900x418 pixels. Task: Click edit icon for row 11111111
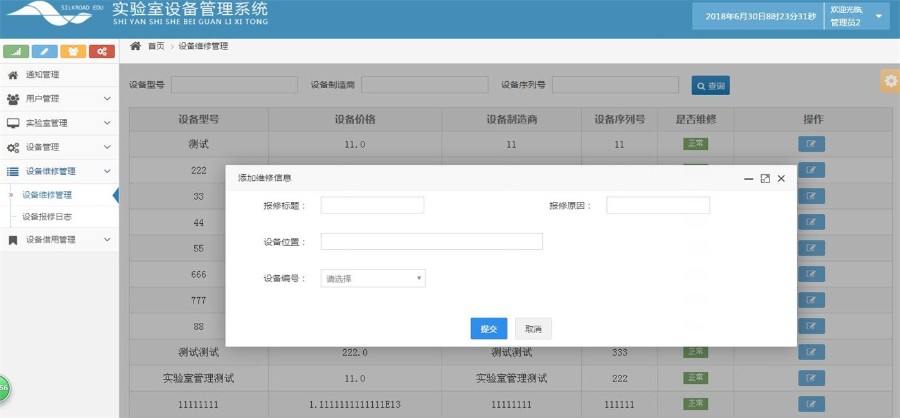click(811, 404)
